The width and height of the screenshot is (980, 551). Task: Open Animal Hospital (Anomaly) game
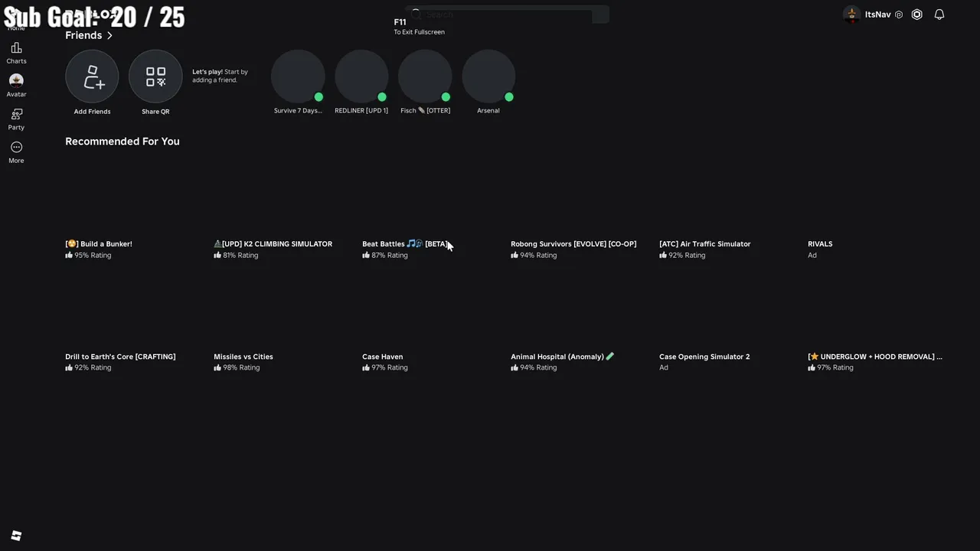coord(563,357)
